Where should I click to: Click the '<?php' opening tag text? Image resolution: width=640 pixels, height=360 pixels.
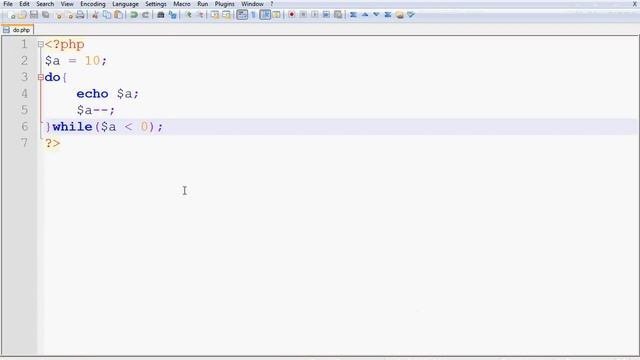[64, 44]
